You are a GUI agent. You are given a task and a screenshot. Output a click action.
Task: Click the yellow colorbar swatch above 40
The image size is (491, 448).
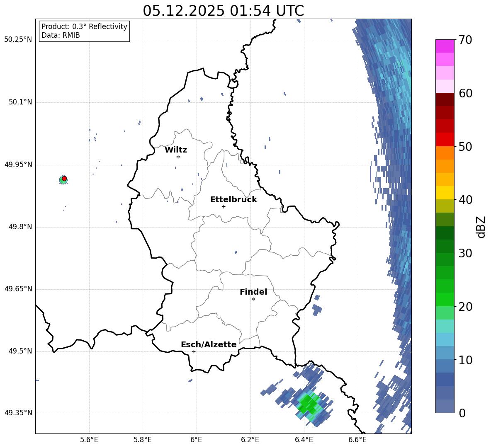(x=445, y=193)
